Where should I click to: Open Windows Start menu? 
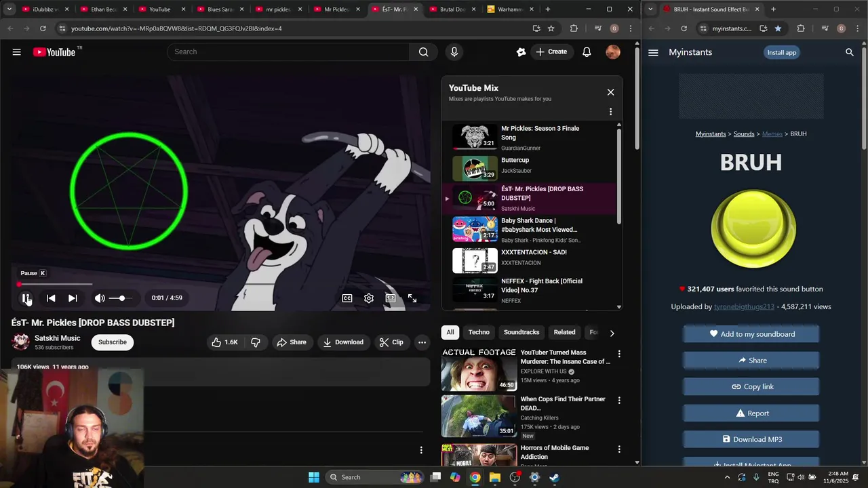click(314, 477)
